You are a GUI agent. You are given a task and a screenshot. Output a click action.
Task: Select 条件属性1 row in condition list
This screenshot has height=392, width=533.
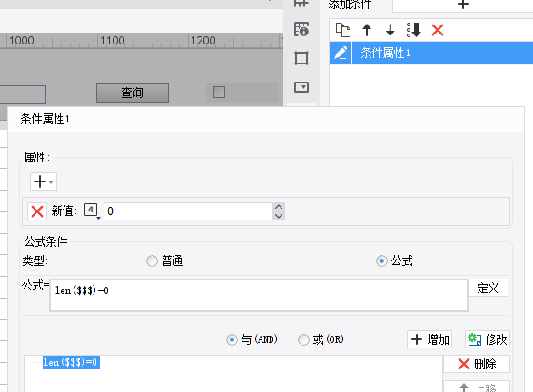[431, 53]
